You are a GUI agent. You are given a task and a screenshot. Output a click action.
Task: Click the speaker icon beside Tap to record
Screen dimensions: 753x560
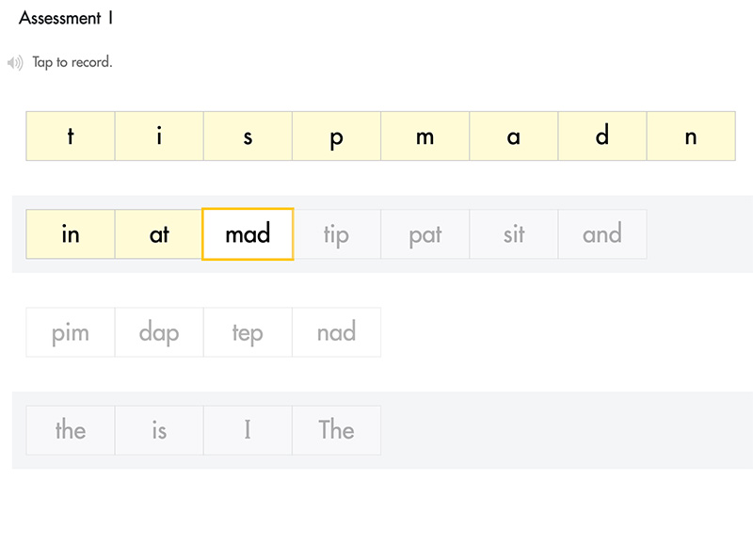15,63
